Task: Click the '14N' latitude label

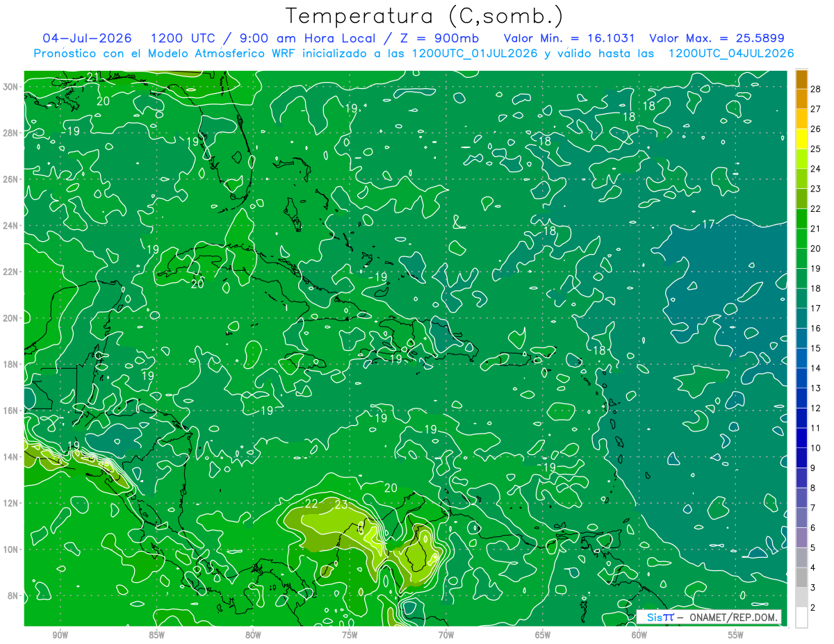Action: coord(12,457)
